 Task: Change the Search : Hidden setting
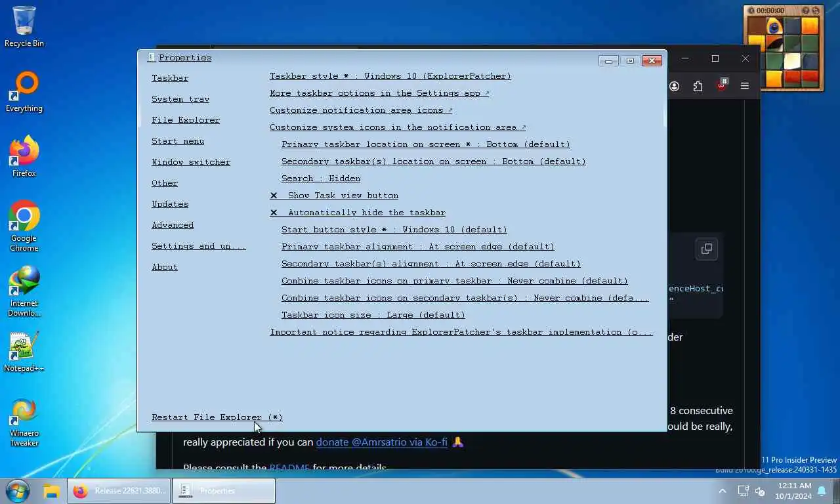pyautogui.click(x=321, y=178)
